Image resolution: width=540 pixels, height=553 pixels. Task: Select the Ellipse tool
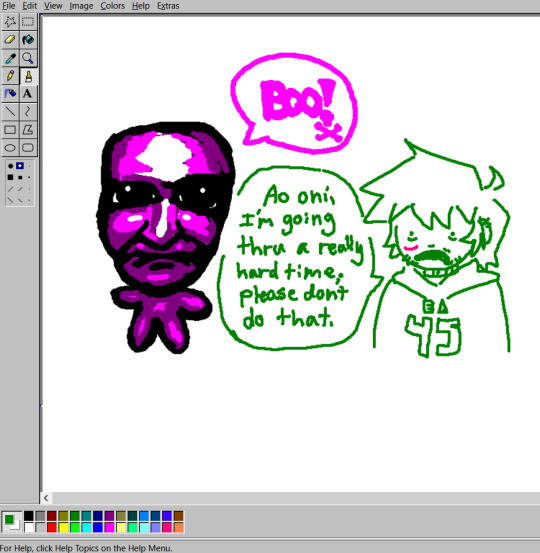[x=10, y=147]
